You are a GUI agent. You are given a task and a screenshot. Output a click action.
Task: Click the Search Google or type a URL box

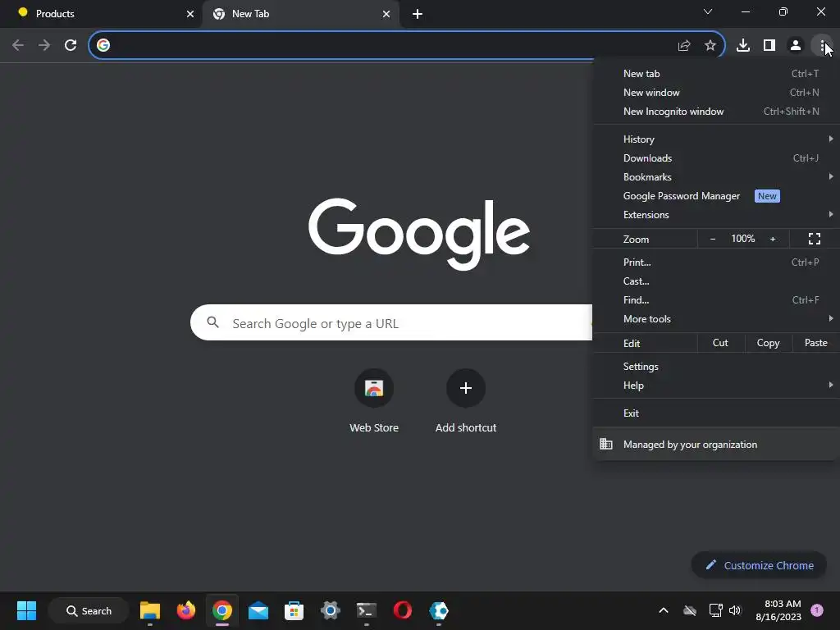[391, 322]
